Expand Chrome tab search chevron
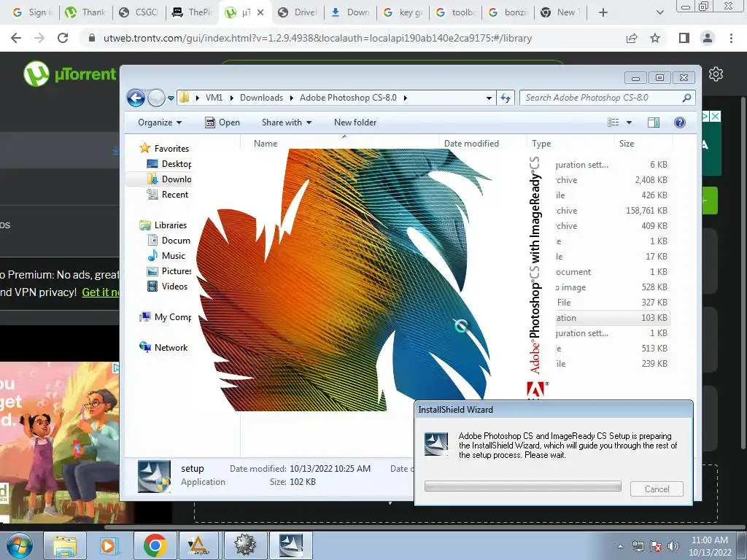Screen dimensions: 747x560 659,12
